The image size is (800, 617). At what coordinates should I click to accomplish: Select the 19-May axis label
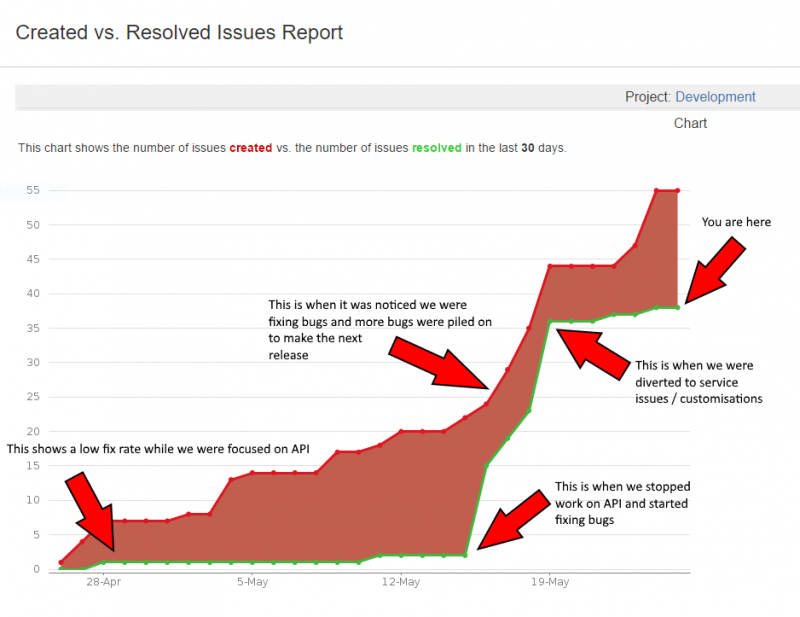549,582
